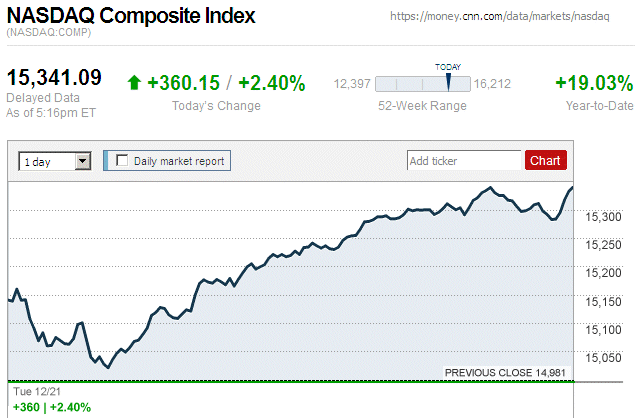Click the Daily market report label
This screenshot has height=420, width=640.
(x=180, y=160)
